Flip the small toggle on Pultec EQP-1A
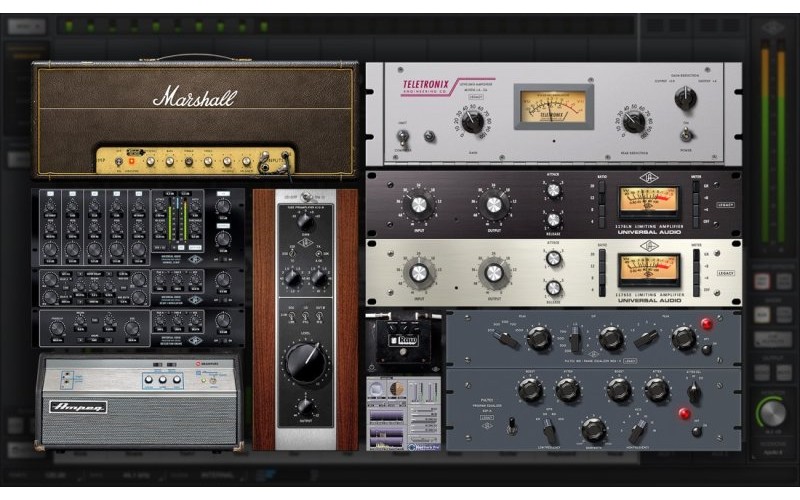Image resolution: width=800 pixels, height=500 pixels. click(512, 426)
